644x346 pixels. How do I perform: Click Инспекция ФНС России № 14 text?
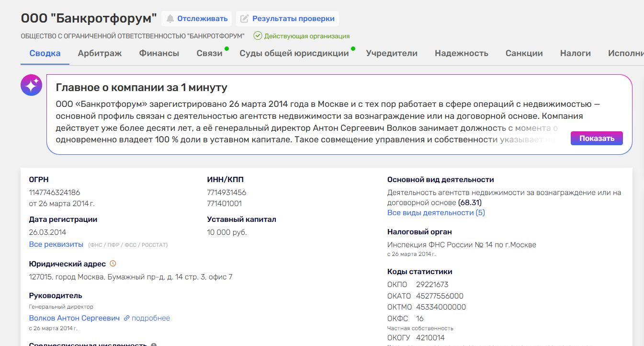(462, 245)
